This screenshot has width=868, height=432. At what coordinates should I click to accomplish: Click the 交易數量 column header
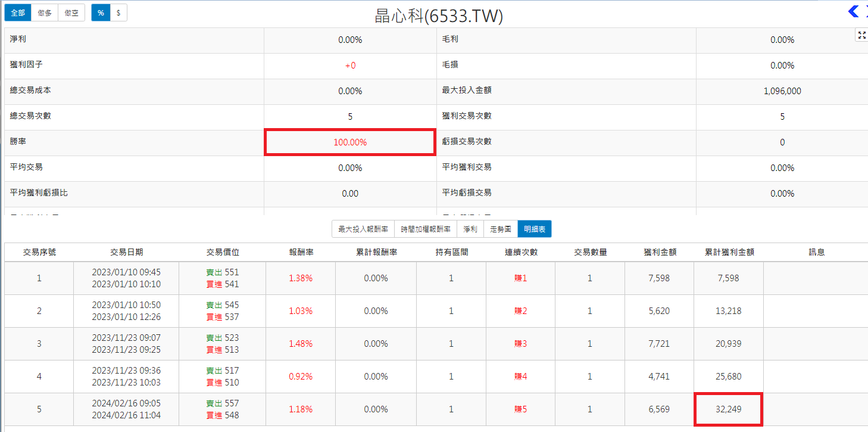pyautogui.click(x=590, y=252)
